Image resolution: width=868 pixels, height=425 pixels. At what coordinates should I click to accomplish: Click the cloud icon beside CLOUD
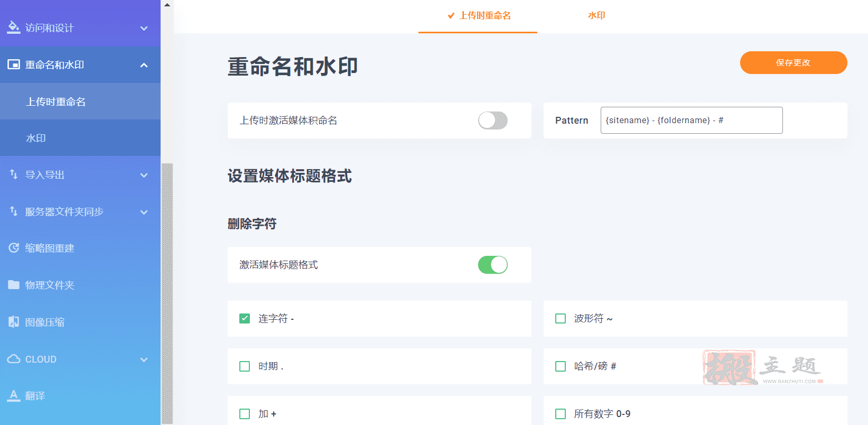coord(14,359)
